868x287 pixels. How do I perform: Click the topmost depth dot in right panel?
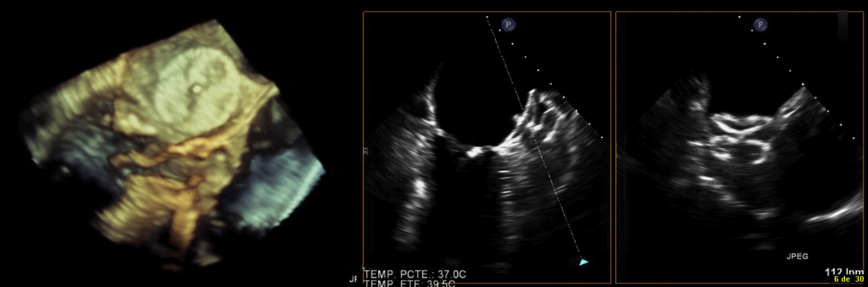coord(740,17)
